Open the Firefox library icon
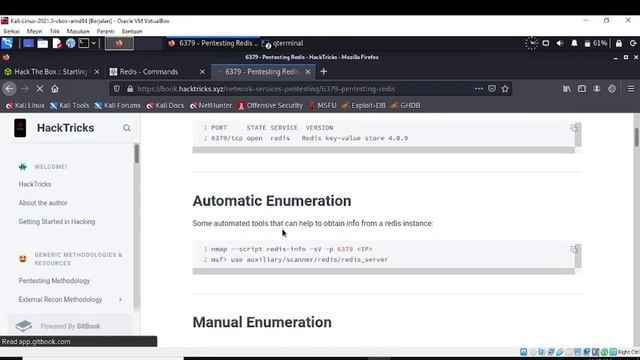 (567, 89)
